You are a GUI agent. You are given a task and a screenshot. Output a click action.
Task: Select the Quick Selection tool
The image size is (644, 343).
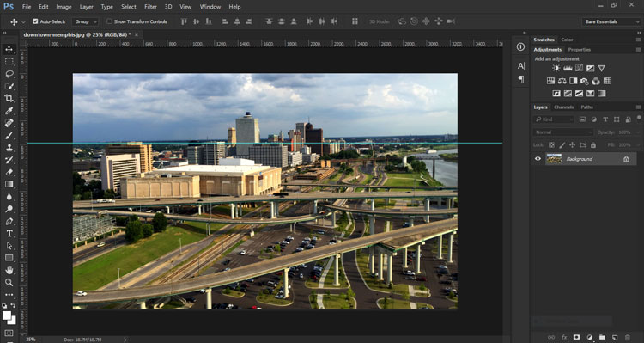9,86
